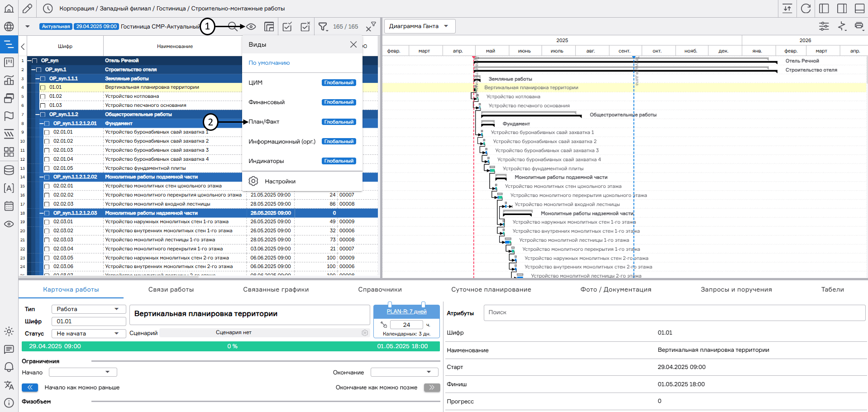This screenshot has width=868, height=412.
Task: Collapse the Земляные работы tree node
Action: (38, 79)
